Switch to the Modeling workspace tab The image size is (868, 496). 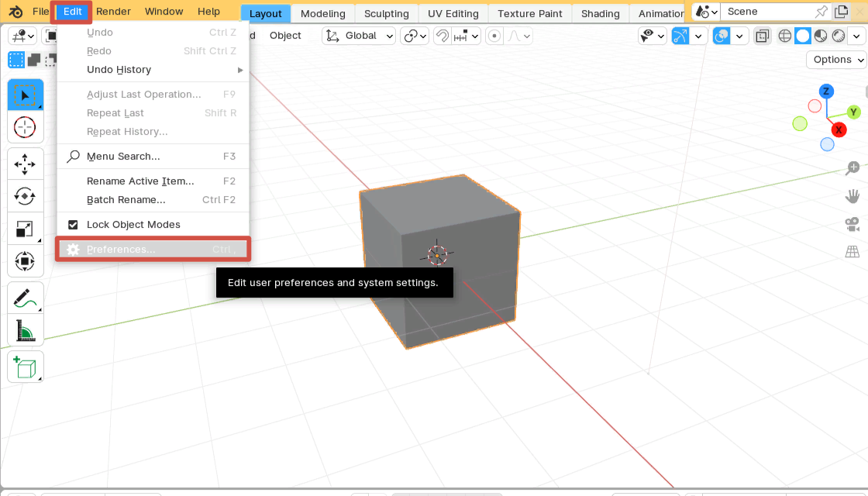tap(322, 13)
